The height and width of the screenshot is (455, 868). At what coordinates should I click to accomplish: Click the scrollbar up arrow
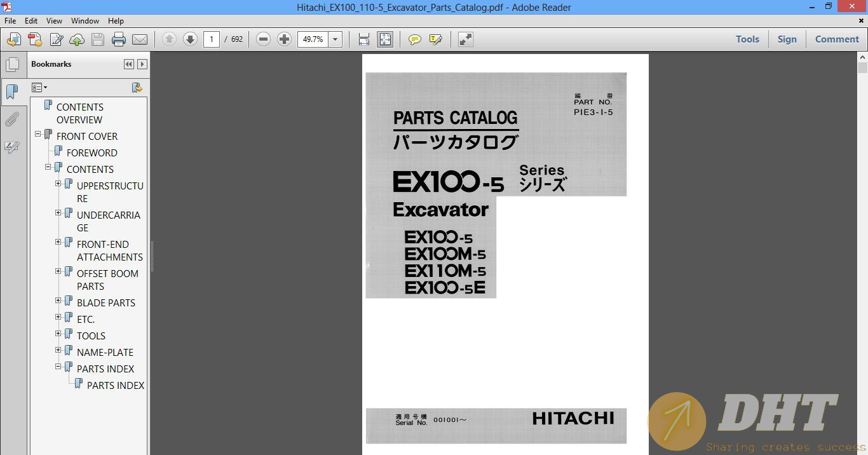coord(862,57)
